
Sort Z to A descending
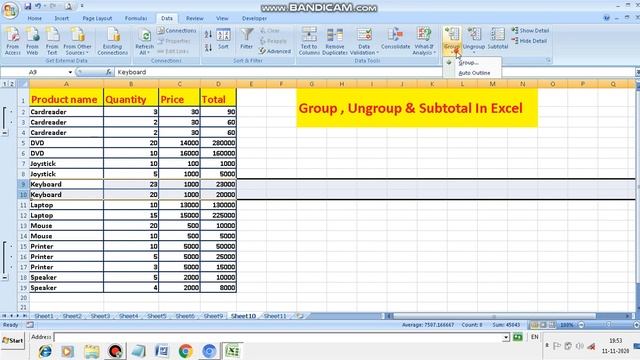pos(208,47)
